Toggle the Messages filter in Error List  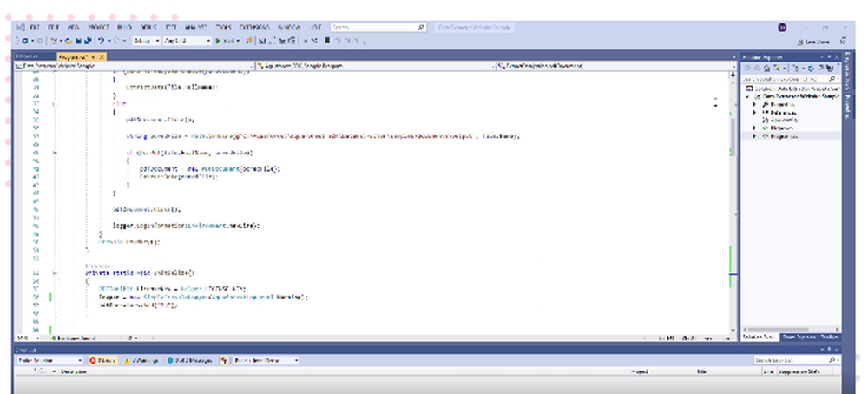click(189, 360)
